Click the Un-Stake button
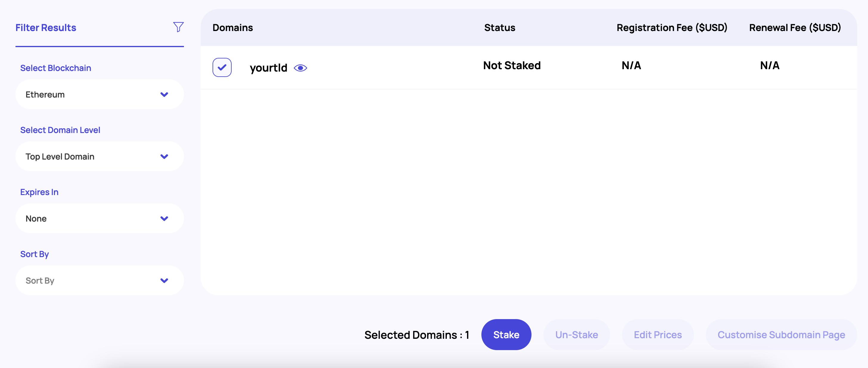This screenshot has height=368, width=868. pos(576,335)
